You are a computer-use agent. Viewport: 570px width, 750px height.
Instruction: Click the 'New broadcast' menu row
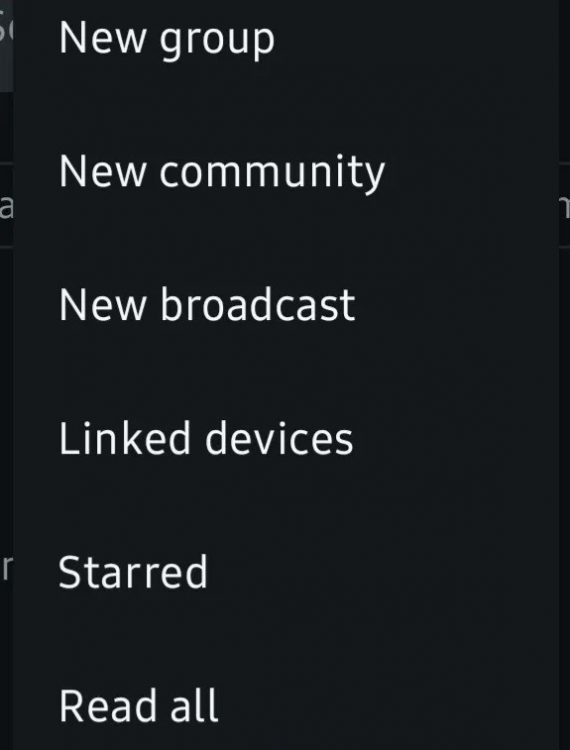click(285, 305)
